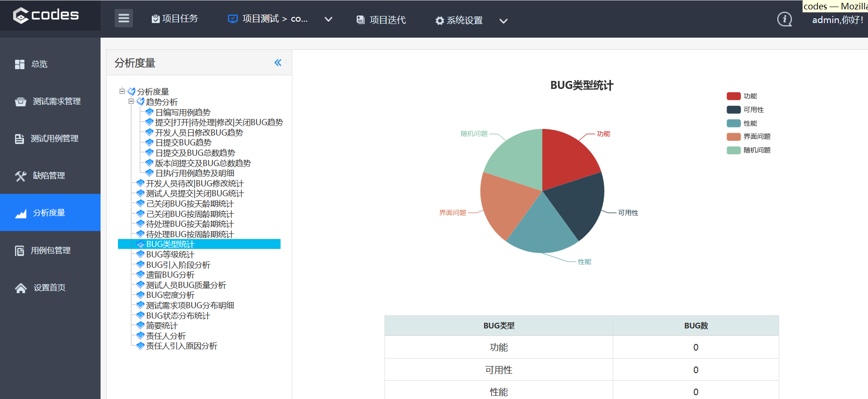Image resolution: width=868 pixels, height=399 pixels.
Task: Open 待处理BUG按周龄期统计 report
Action: point(190,234)
